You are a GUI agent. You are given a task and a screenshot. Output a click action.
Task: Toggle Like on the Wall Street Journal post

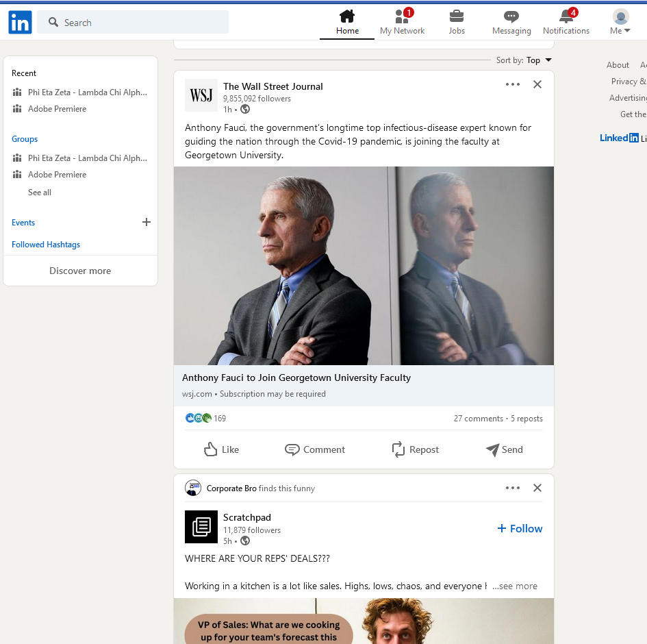(x=220, y=449)
